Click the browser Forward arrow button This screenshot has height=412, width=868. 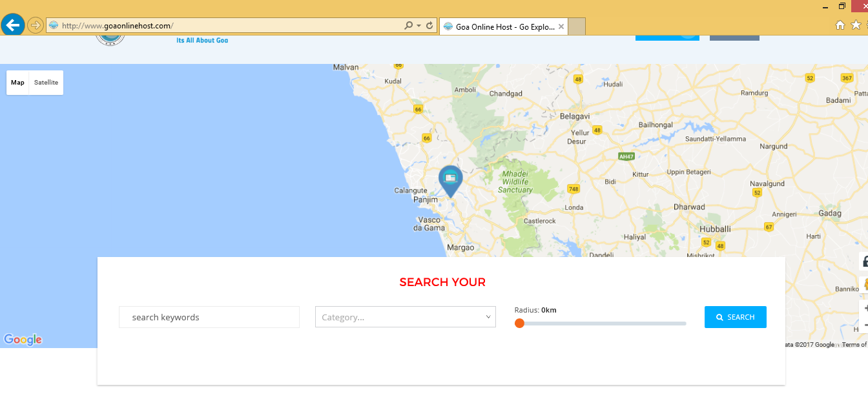(x=36, y=25)
